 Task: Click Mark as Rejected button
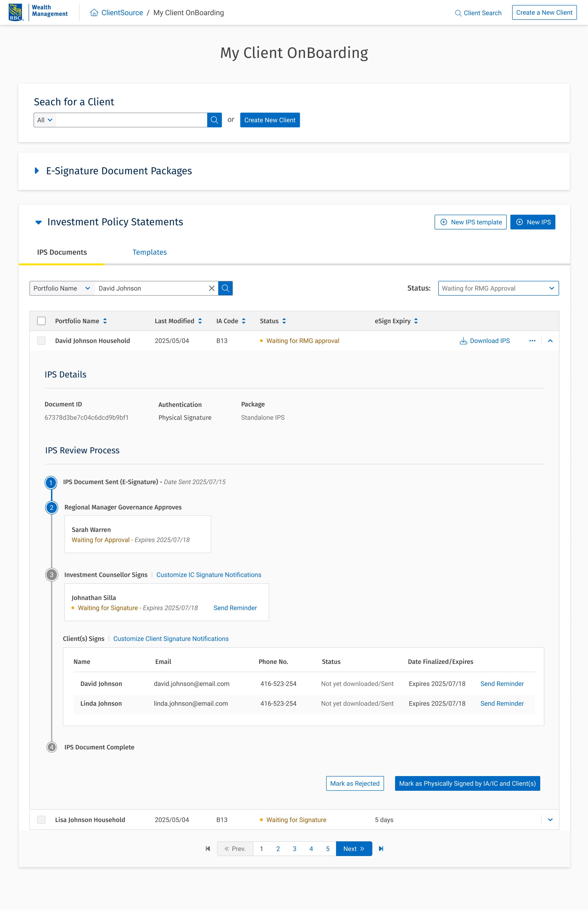pos(354,783)
